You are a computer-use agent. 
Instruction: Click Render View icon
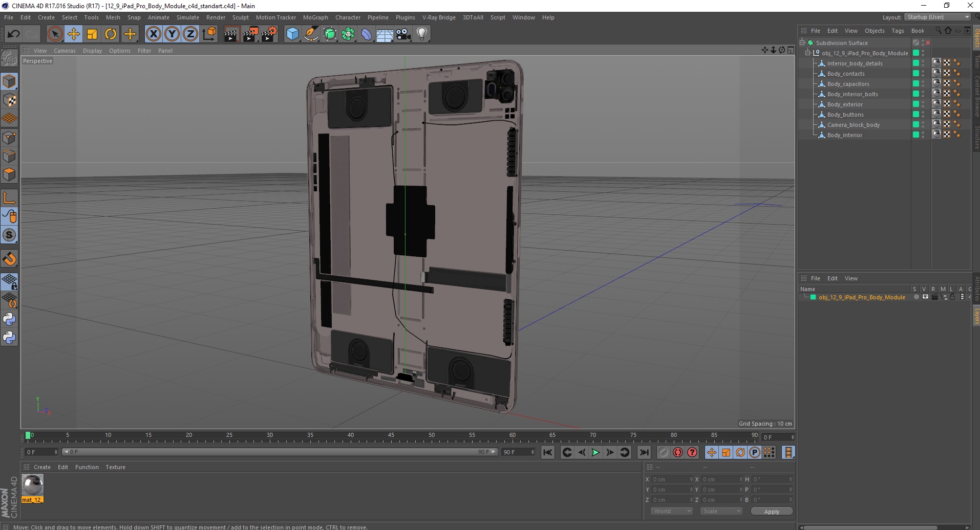coord(231,34)
